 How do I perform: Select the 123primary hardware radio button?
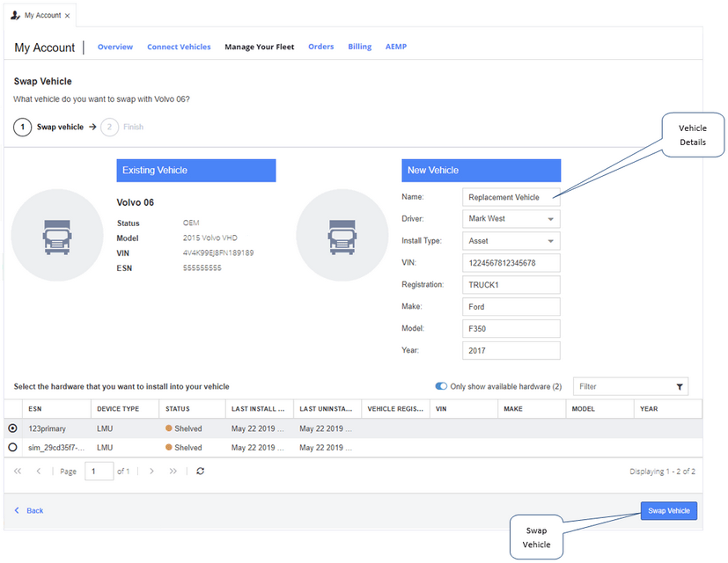13,428
